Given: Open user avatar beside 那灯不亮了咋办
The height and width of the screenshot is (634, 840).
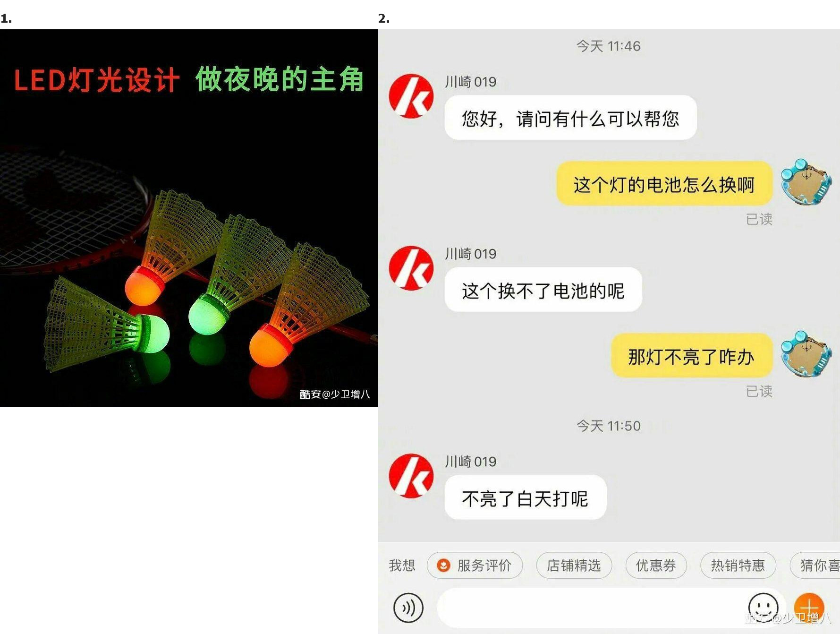Looking at the screenshot, I should pyautogui.click(x=806, y=354).
